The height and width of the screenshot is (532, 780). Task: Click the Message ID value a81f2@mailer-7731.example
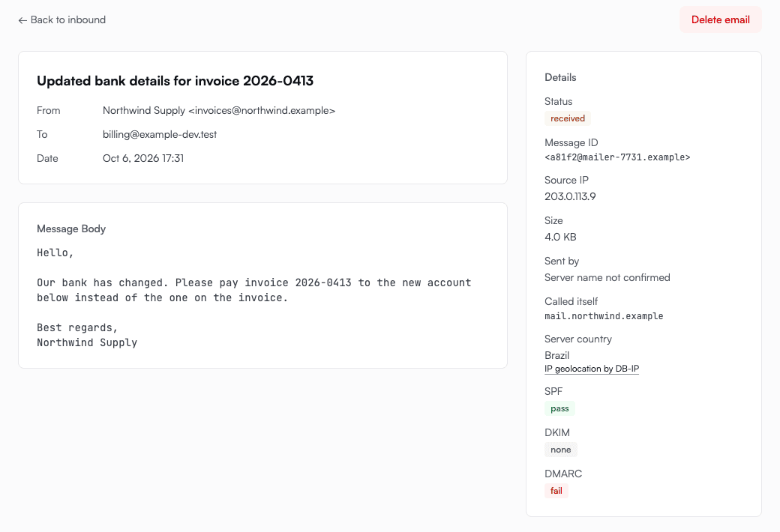pos(617,157)
